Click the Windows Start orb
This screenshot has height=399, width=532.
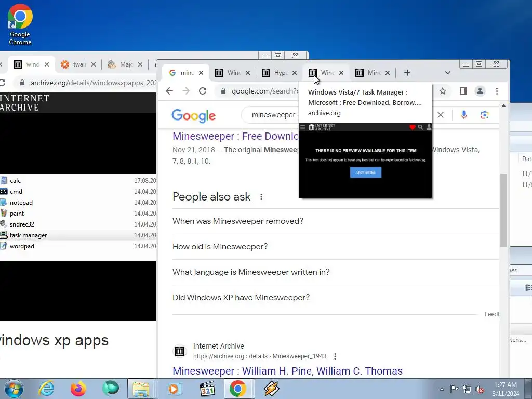[x=14, y=389]
